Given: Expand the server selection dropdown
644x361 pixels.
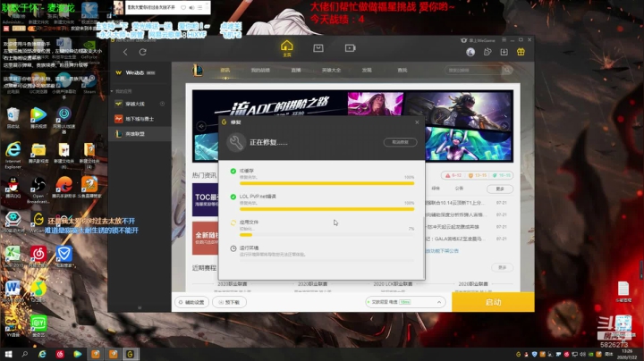Looking at the screenshot, I should (x=439, y=302).
